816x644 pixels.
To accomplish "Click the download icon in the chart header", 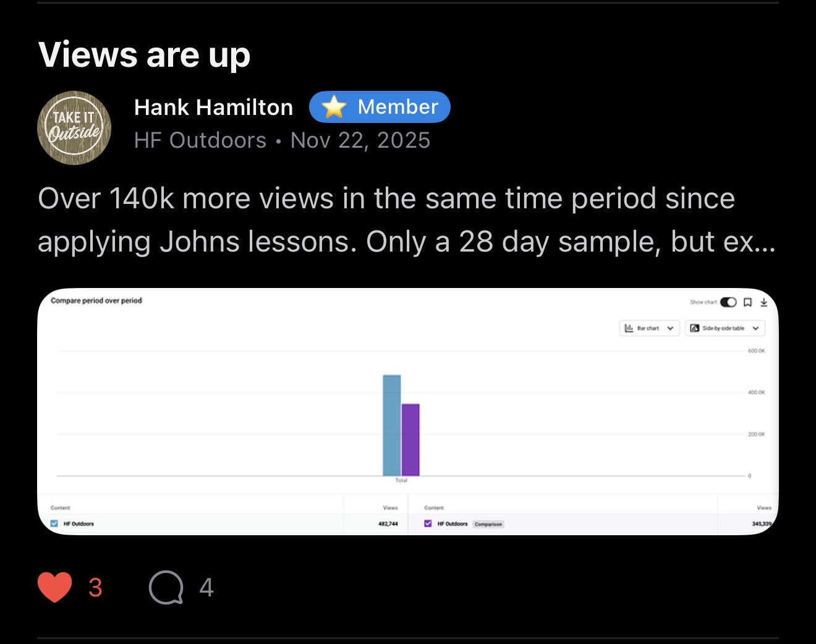I will pyautogui.click(x=763, y=302).
